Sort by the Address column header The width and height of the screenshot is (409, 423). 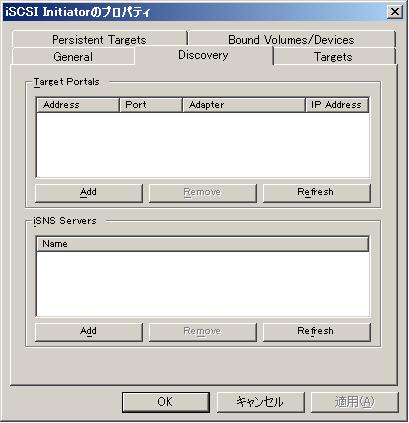[78, 105]
